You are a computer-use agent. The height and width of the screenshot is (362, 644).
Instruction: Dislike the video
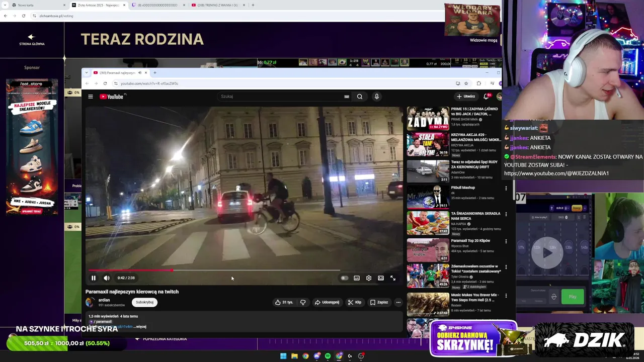coord(303,302)
